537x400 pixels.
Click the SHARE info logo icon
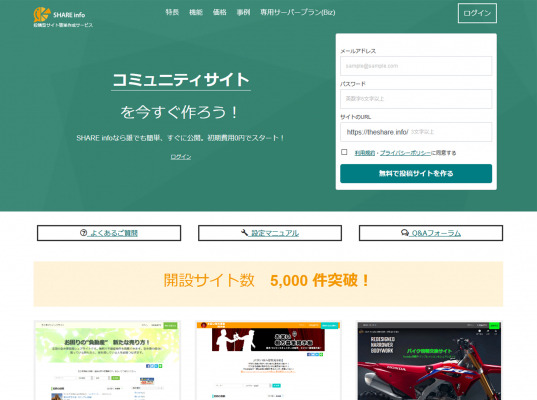[42, 15]
